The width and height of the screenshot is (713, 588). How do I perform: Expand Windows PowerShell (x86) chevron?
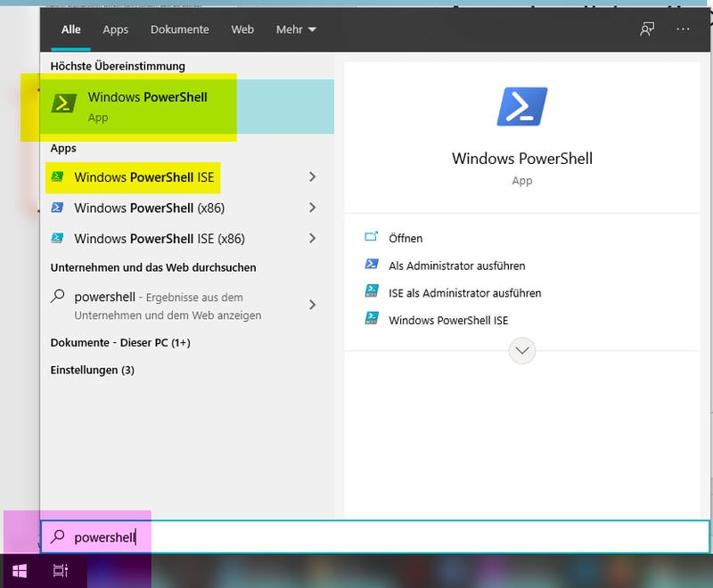(313, 208)
